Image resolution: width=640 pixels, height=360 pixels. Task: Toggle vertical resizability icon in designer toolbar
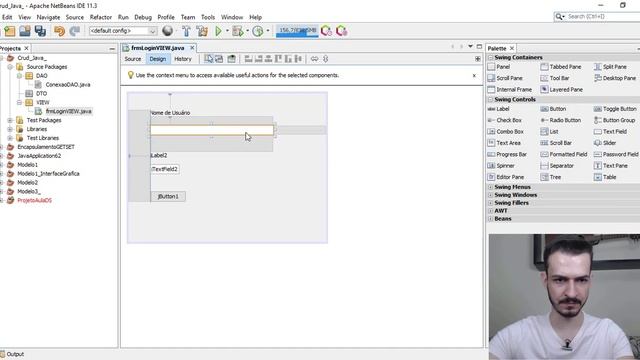click(325, 59)
